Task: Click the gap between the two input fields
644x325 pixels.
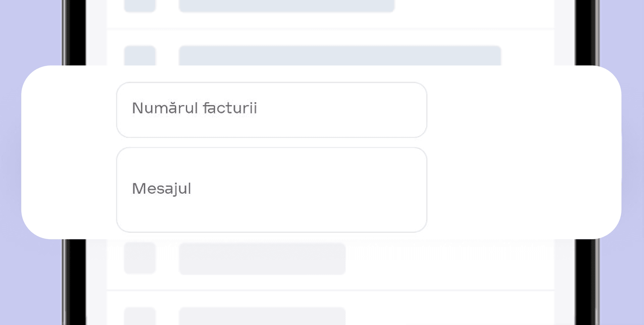Action: (271, 143)
